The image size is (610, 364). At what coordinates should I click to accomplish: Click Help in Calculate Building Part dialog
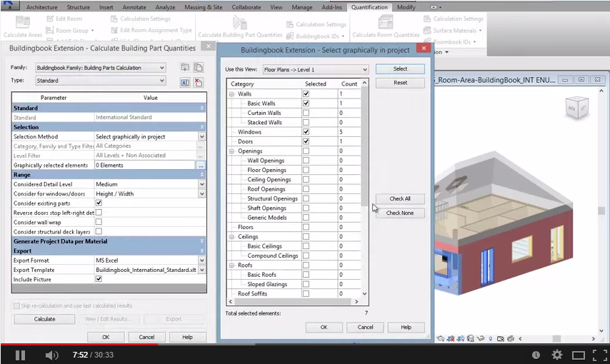(x=187, y=337)
